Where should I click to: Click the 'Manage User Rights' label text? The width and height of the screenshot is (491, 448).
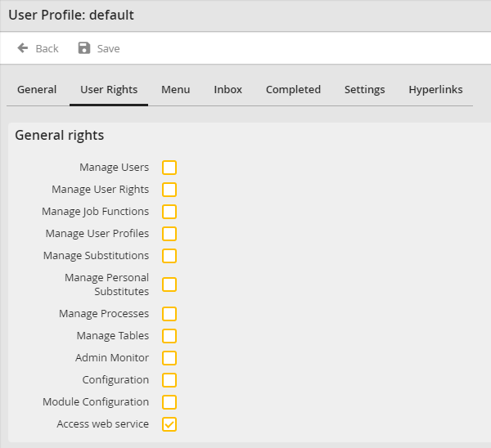[x=100, y=190]
